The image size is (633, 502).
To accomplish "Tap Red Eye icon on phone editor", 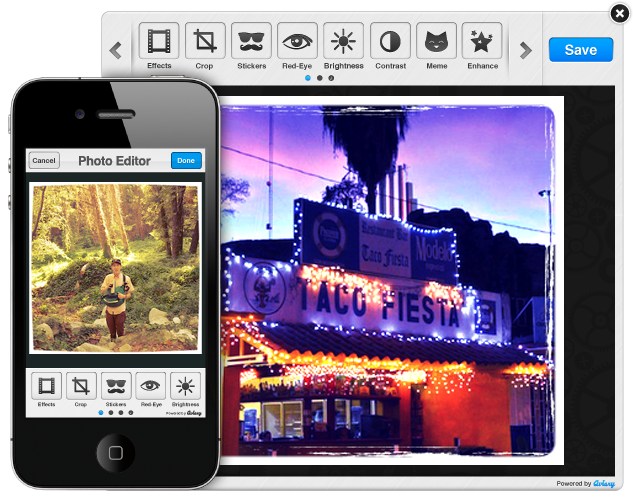I will 151,386.
